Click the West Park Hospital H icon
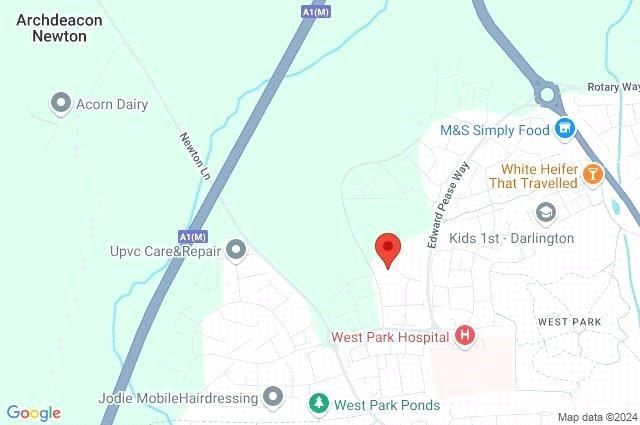The height and width of the screenshot is (425, 640). coord(464,336)
